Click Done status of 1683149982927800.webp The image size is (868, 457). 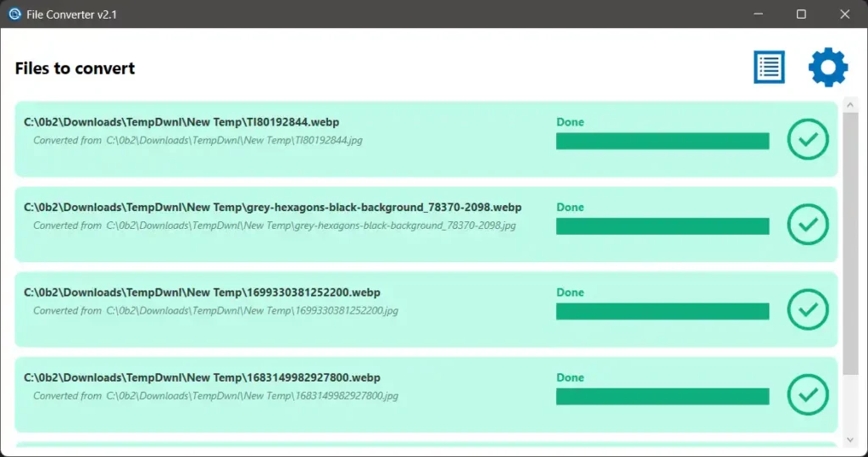pyautogui.click(x=570, y=377)
